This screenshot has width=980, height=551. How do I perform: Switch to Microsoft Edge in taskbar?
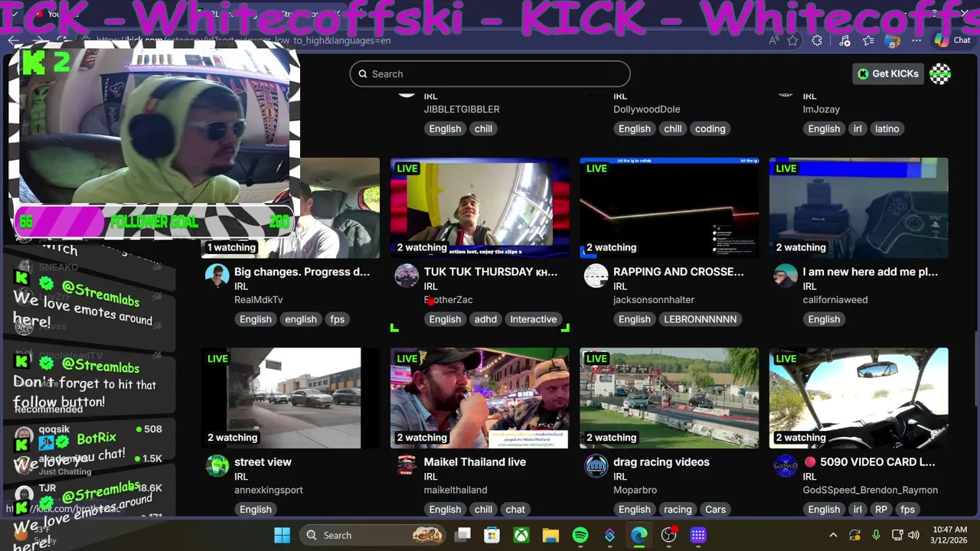(639, 535)
